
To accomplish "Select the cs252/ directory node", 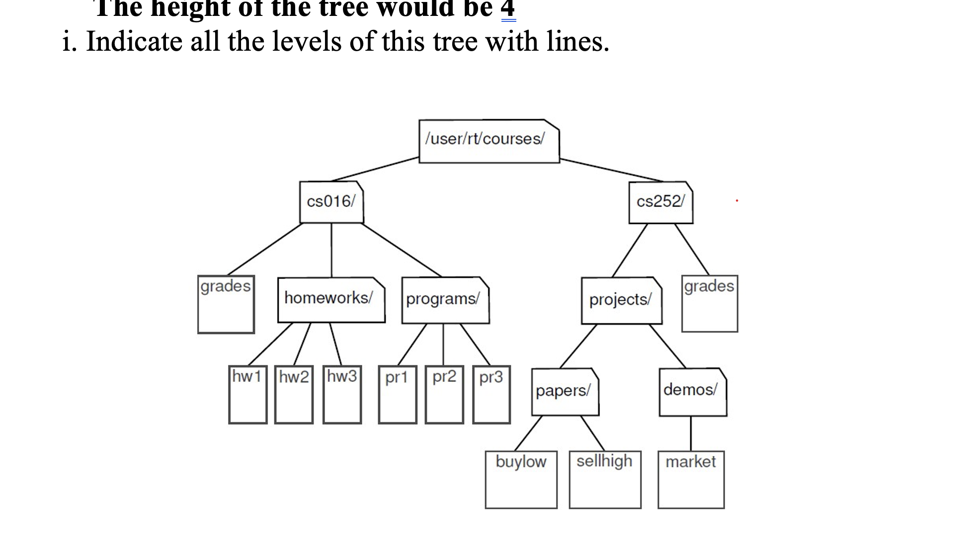I will [x=660, y=200].
